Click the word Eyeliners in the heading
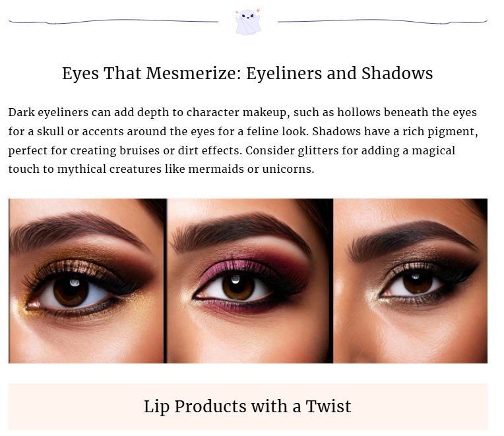This screenshot has height=436, width=504. coord(284,73)
